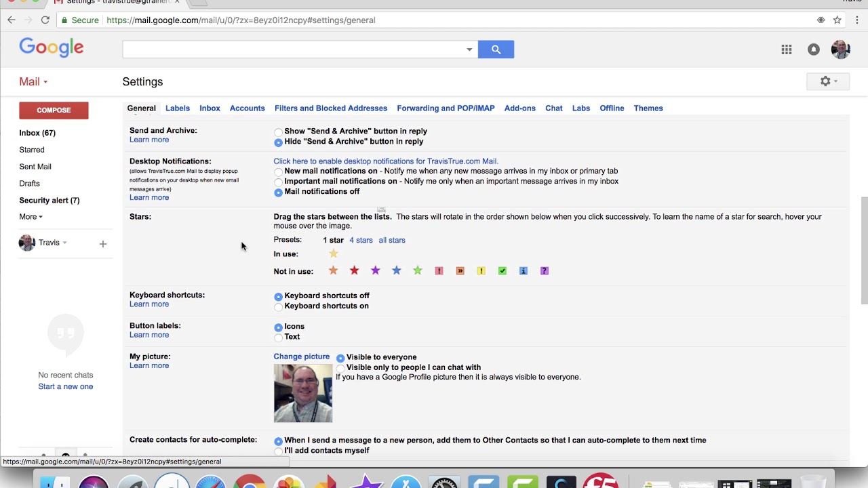Select the blue info star icon

(x=523, y=270)
